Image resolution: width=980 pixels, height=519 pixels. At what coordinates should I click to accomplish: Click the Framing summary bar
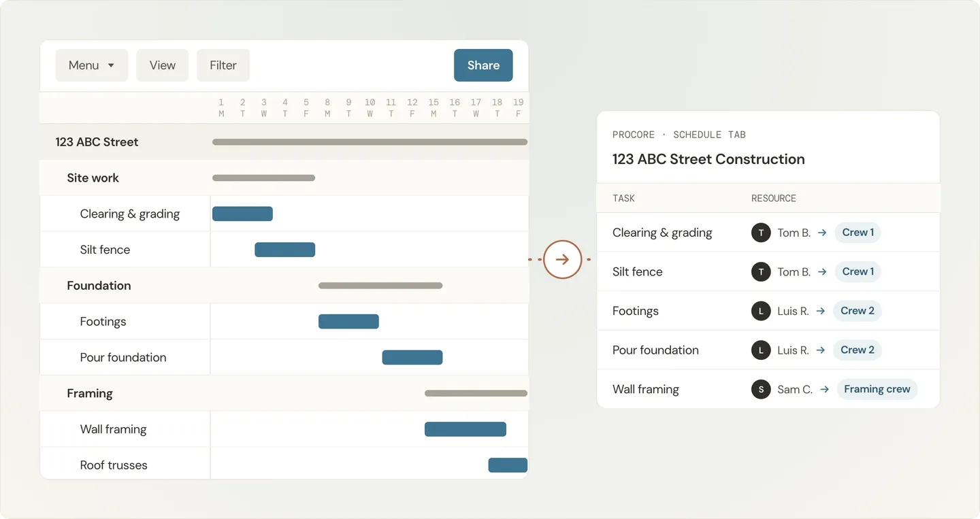point(476,393)
